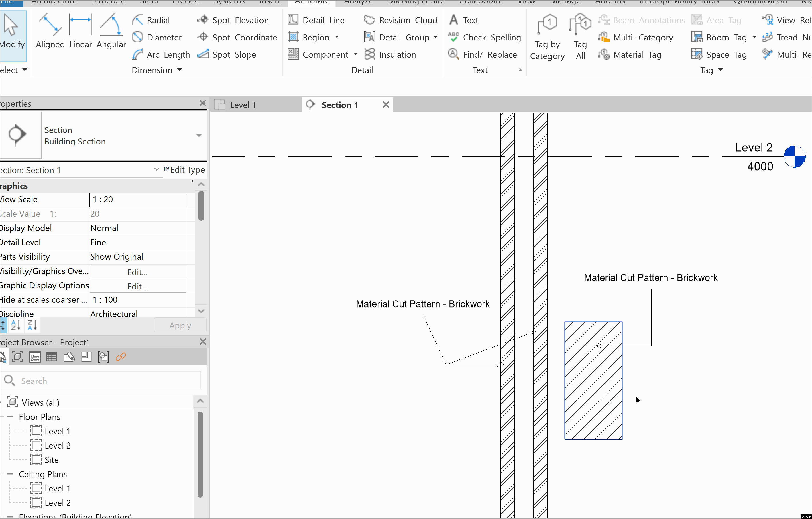Click the View Reference tool
The height and width of the screenshot is (519, 812).
787,20
